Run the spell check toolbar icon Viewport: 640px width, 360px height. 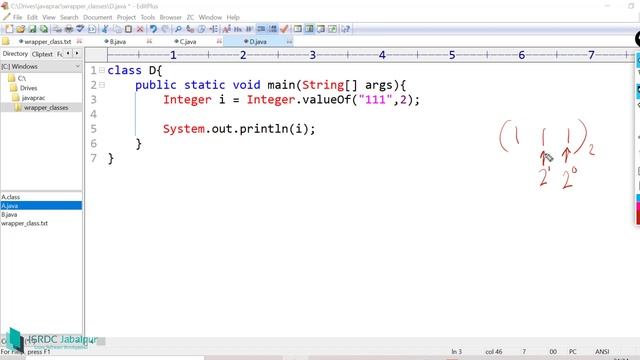click(80, 29)
